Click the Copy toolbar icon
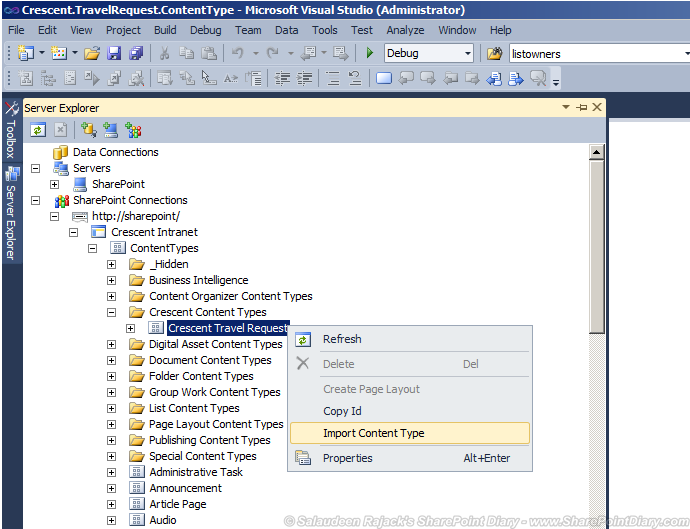This screenshot has width=690, height=529. tap(187, 54)
